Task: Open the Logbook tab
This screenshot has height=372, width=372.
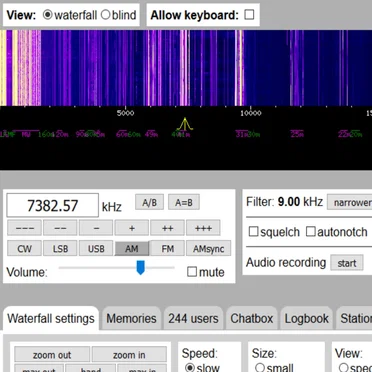Action: (x=306, y=319)
